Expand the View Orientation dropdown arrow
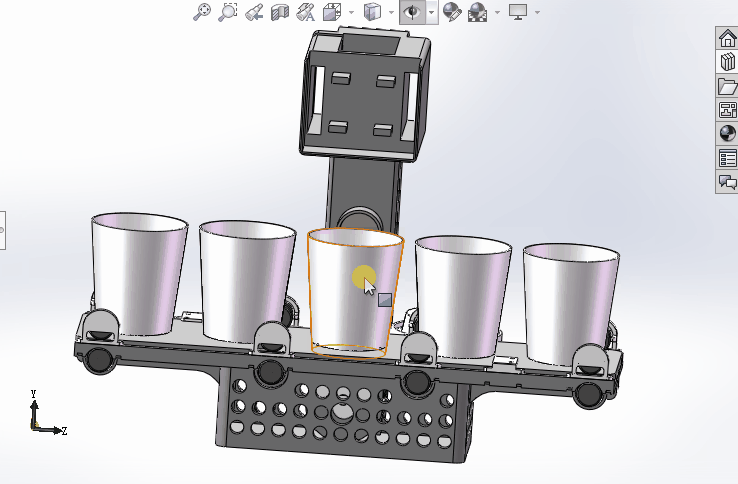The height and width of the screenshot is (484, 738). 351,12
